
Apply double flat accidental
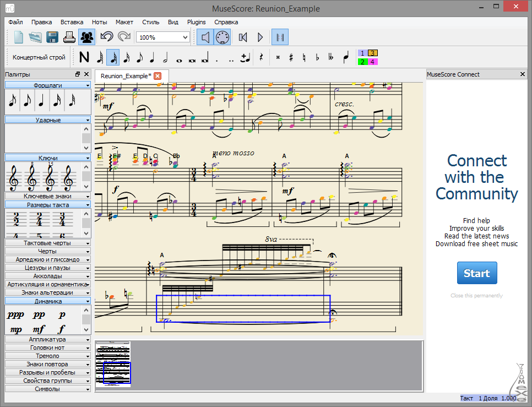(331, 57)
